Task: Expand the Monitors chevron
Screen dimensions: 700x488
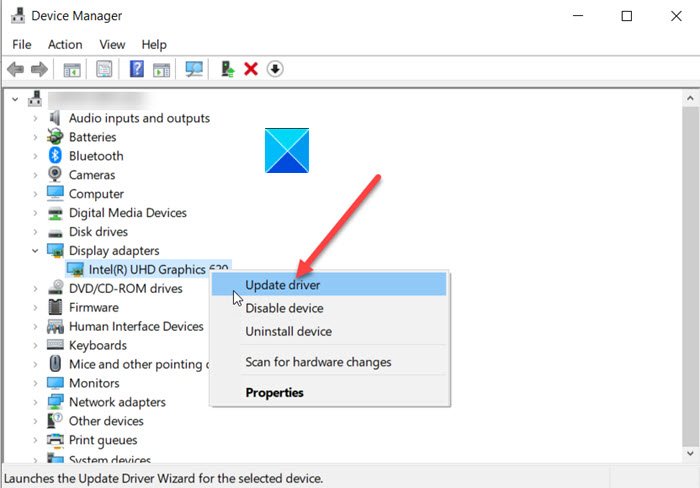Action: 35,383
